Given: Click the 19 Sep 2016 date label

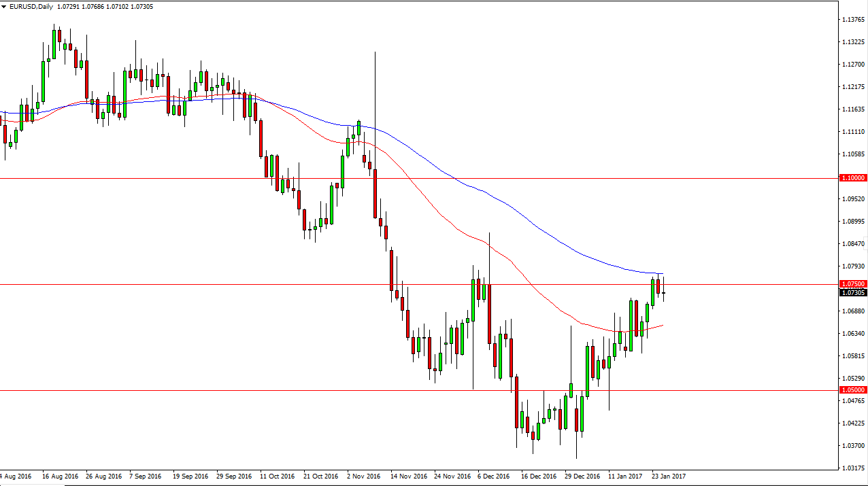Looking at the screenshot, I should coord(190,476).
